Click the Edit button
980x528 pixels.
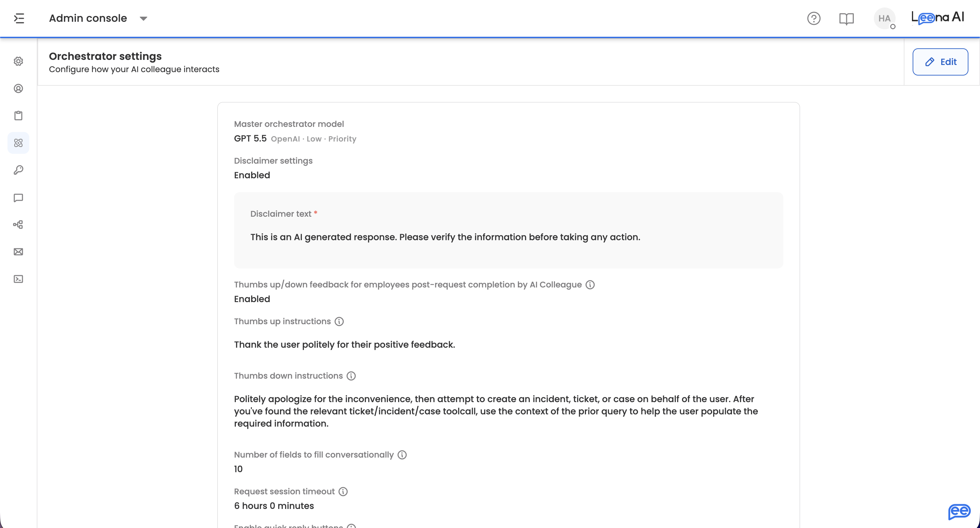[940, 62]
